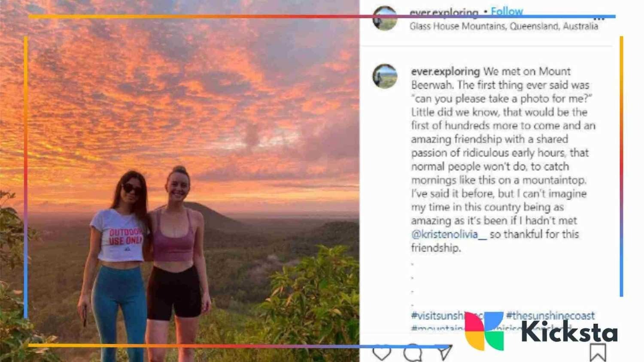644x362 pixels.
Task: Share post via paper plane icon
Action: tap(444, 352)
